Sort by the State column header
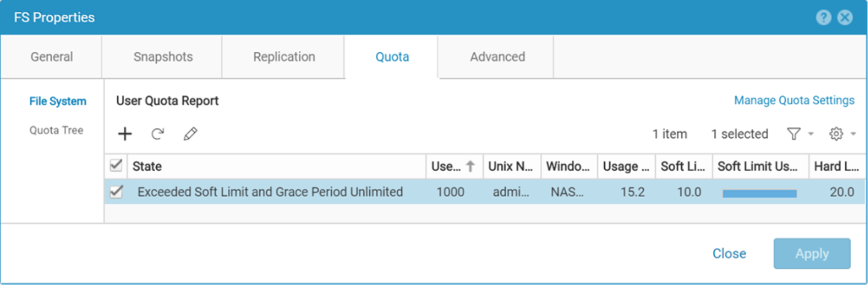Viewport: 868px width, 285px height. 276,166
